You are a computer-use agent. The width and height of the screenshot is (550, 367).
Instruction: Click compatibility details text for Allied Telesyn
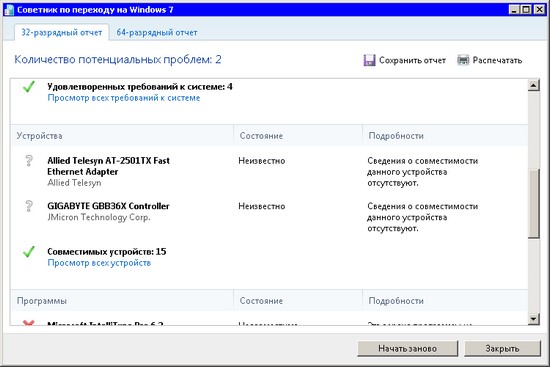(423, 172)
